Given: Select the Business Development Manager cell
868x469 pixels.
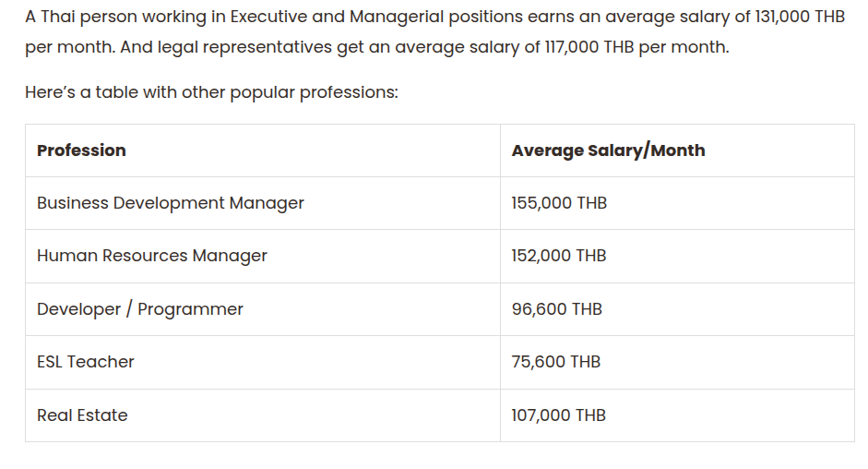Looking at the screenshot, I should [x=171, y=203].
